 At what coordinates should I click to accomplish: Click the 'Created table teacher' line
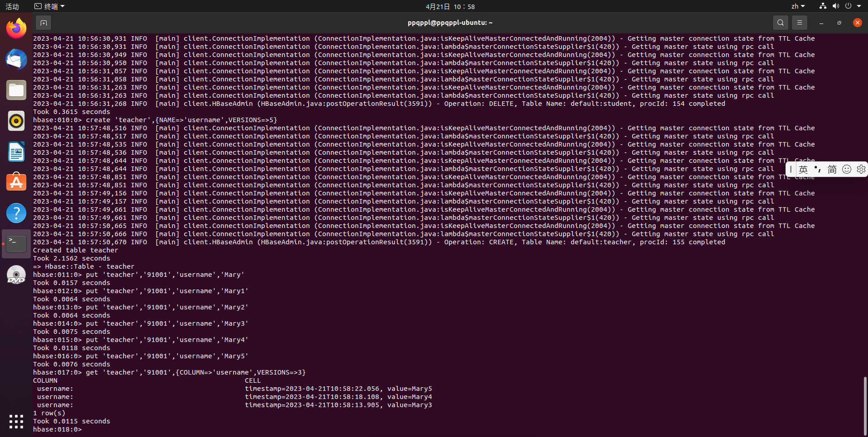click(75, 250)
